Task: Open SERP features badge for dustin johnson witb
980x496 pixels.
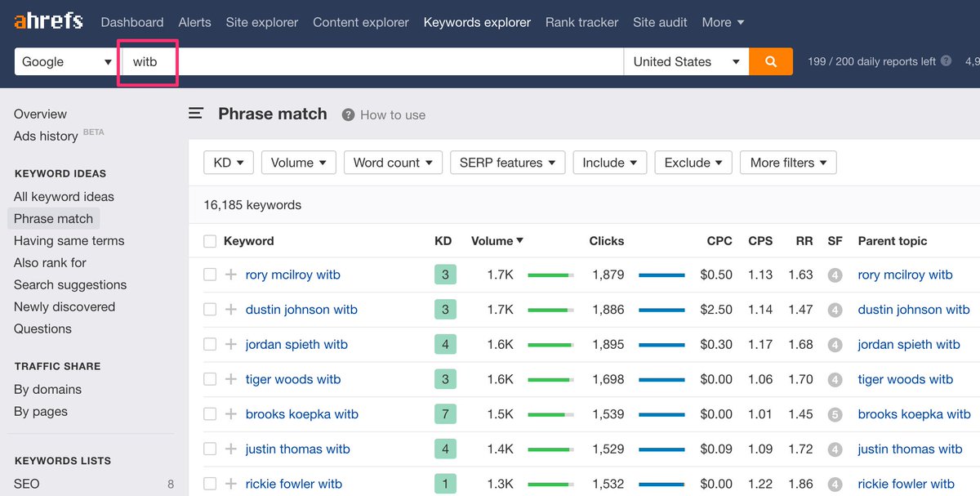Action: (x=835, y=310)
